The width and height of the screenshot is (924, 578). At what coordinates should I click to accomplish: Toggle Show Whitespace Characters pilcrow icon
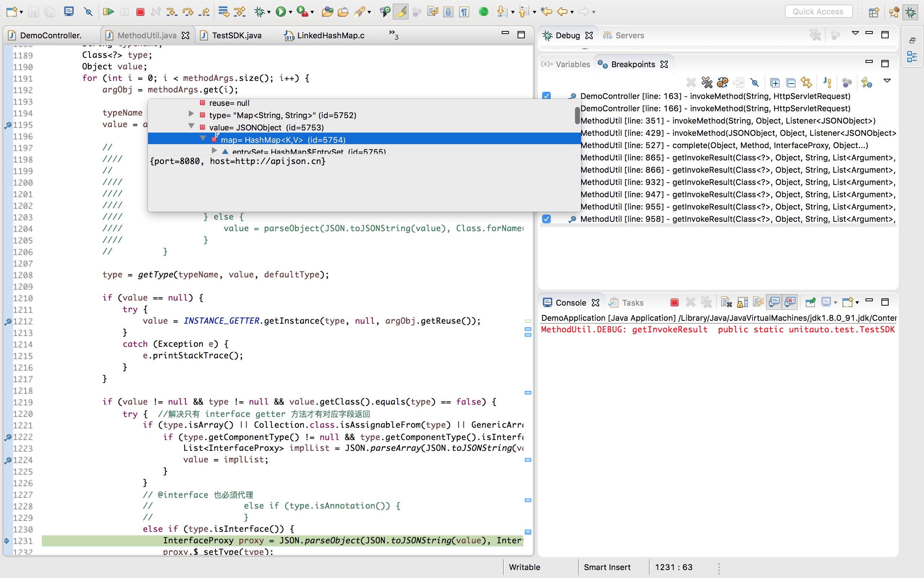[464, 12]
